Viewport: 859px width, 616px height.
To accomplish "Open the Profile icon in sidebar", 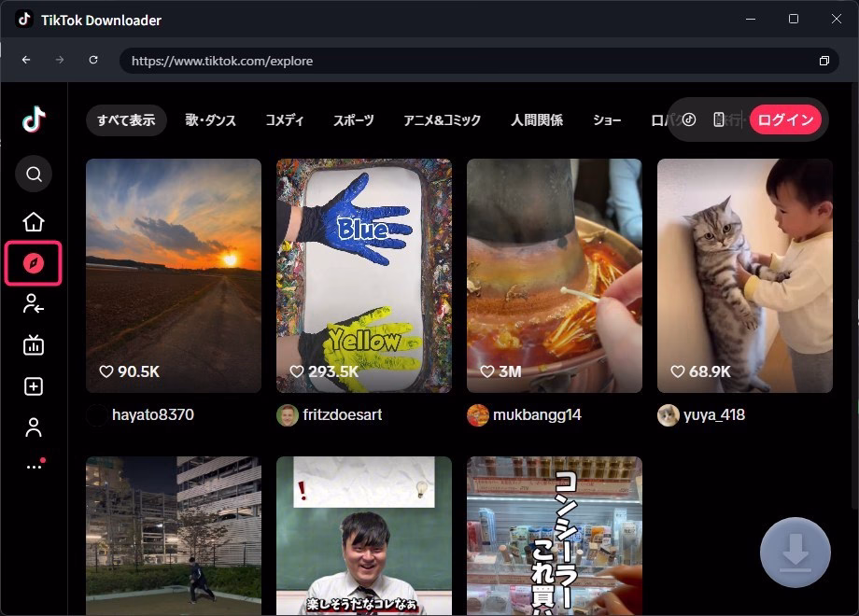I will tap(34, 427).
